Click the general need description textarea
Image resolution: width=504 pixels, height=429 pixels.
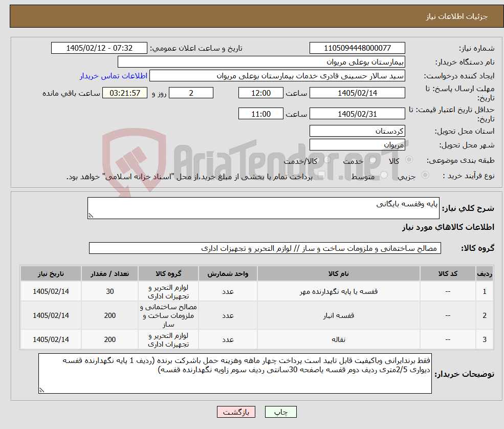[263, 208]
